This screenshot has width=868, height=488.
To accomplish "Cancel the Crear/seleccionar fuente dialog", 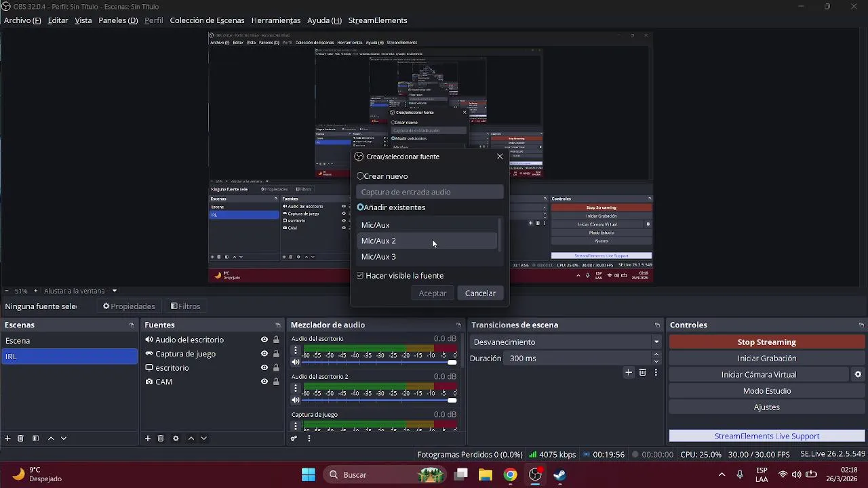I will (x=480, y=293).
